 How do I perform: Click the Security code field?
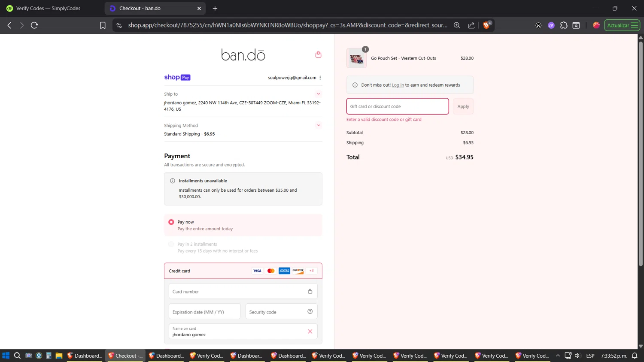coord(281,312)
